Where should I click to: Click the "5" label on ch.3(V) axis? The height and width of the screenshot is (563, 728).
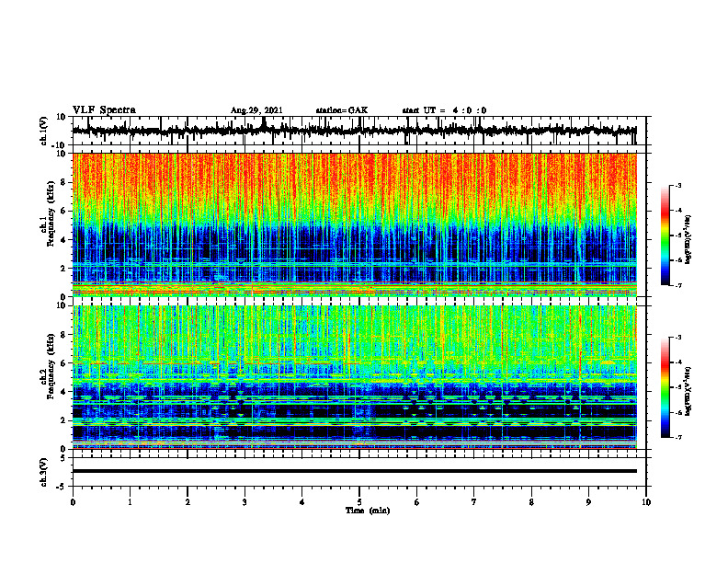63,458
